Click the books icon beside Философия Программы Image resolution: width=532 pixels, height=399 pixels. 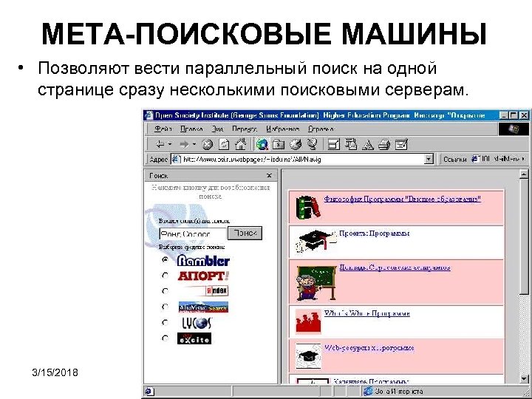[x=307, y=208]
